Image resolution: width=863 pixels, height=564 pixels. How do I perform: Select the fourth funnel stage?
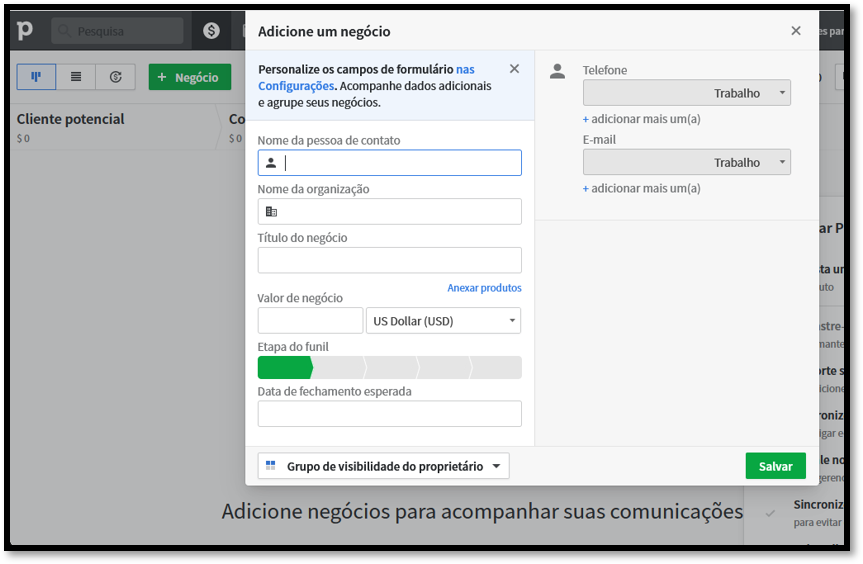click(444, 368)
